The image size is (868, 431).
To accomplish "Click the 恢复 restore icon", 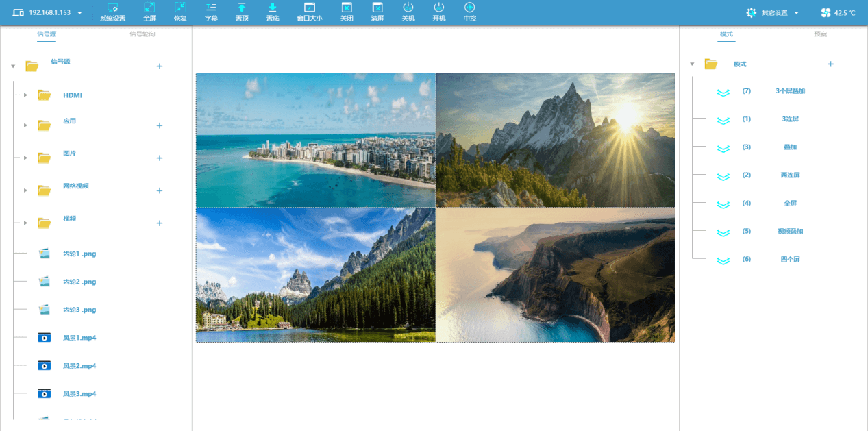I will (x=180, y=12).
